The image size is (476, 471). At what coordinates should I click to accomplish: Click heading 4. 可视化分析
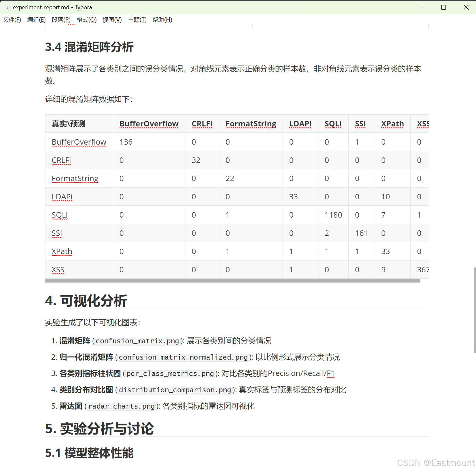coord(86,300)
